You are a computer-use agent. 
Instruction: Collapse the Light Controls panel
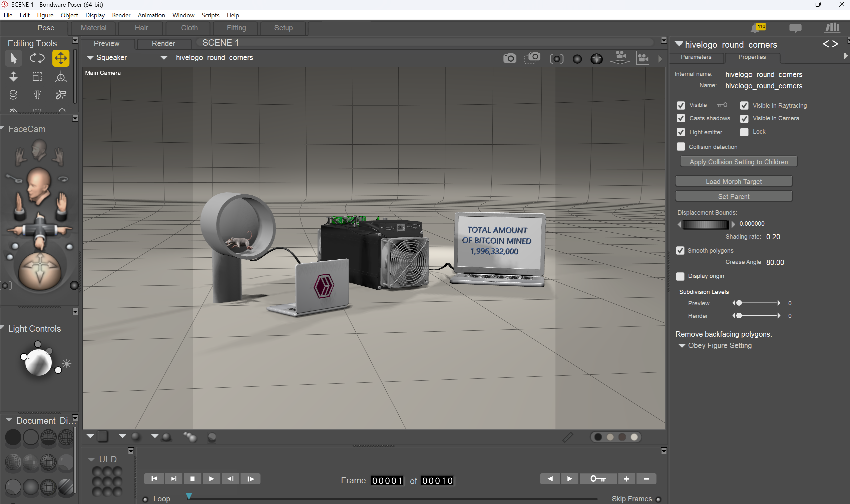(x=3, y=328)
